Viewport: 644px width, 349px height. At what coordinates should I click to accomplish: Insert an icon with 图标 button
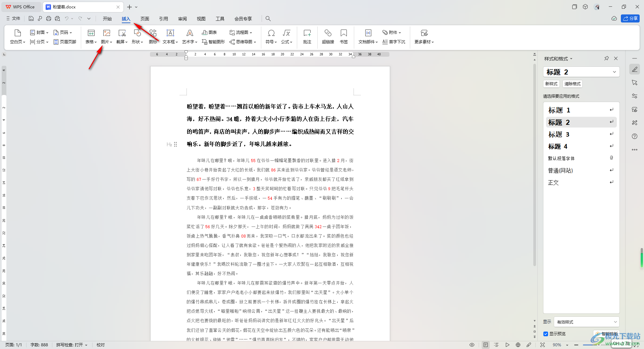(153, 37)
